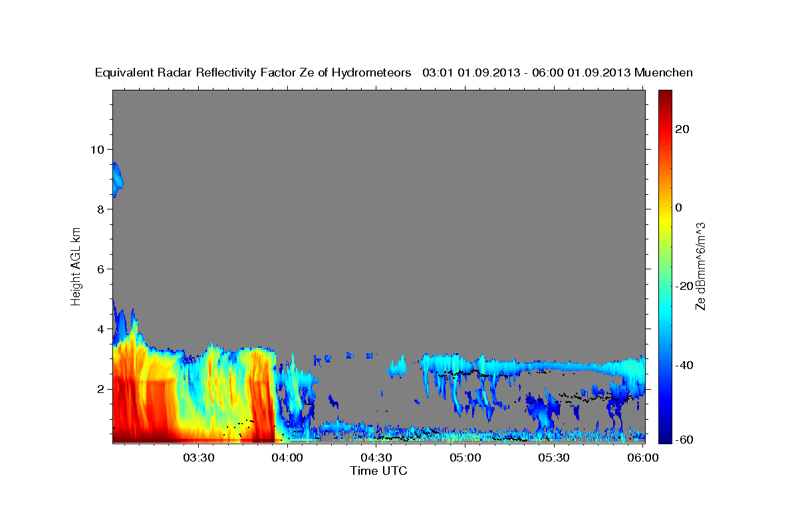Screen dimensions: 798x532
Task: Click the "Ze dBmm^6/m^3" colorbar unit label
Action: [700, 266]
